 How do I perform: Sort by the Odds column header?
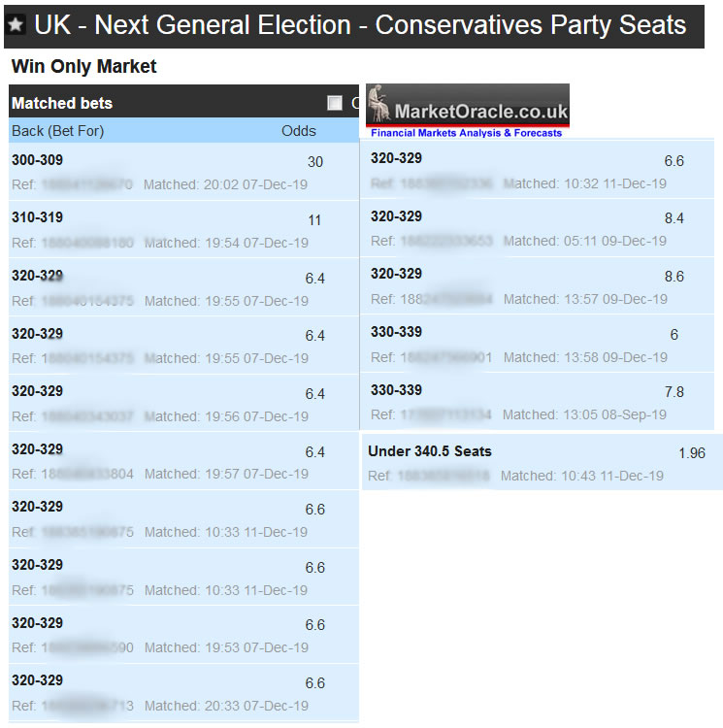coord(299,130)
